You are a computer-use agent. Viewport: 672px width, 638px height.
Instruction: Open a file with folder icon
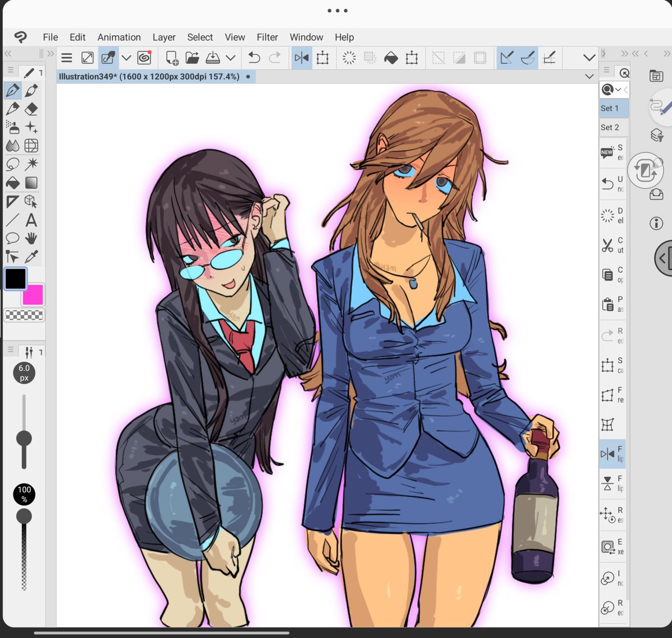[192, 58]
